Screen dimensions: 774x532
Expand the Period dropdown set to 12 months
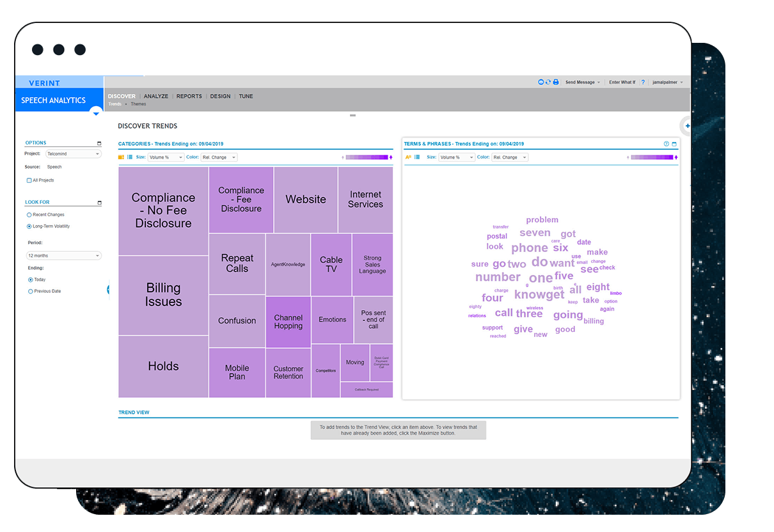64,256
